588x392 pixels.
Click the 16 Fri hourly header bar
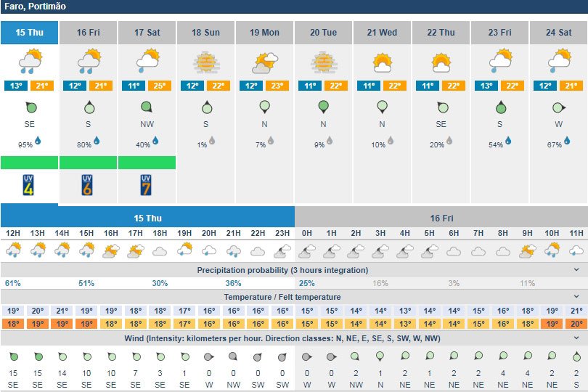click(441, 217)
